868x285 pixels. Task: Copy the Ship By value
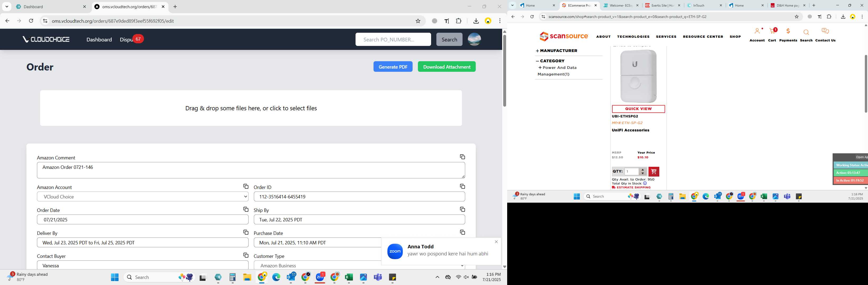(462, 209)
